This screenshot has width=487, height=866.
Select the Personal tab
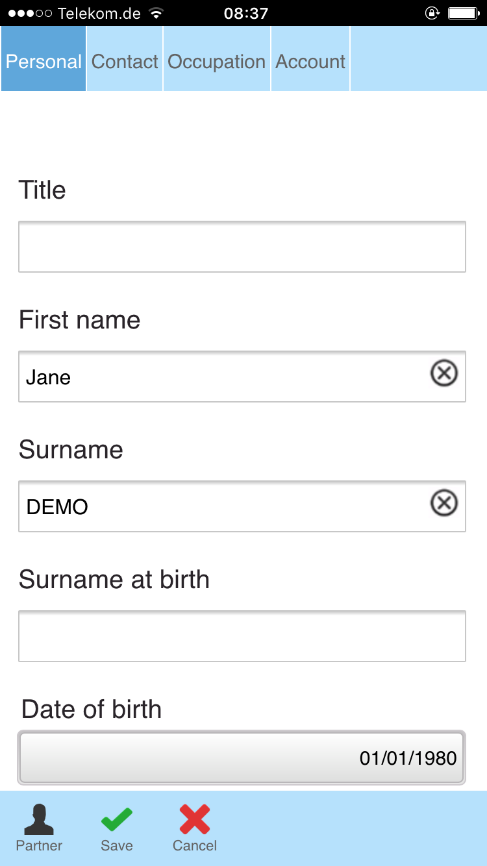[44, 59]
